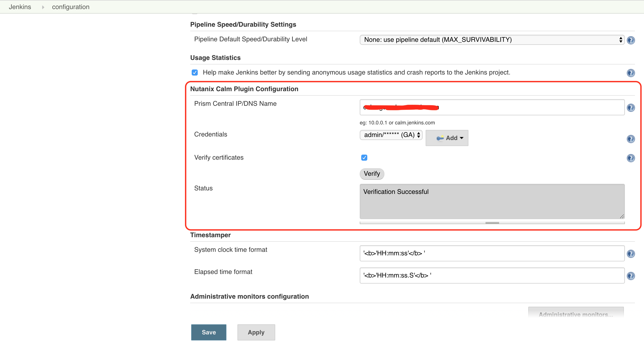The width and height of the screenshot is (644, 348).
Task: Click the Status label
Action: pyautogui.click(x=203, y=188)
